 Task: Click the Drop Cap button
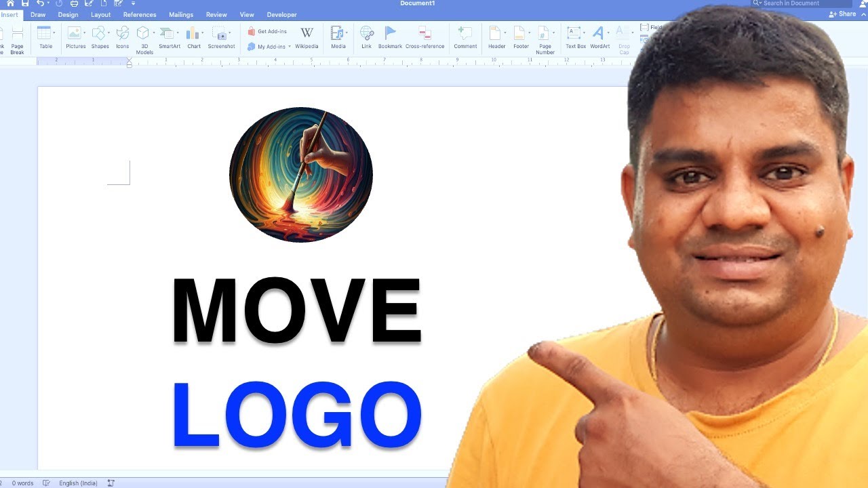coord(624,40)
